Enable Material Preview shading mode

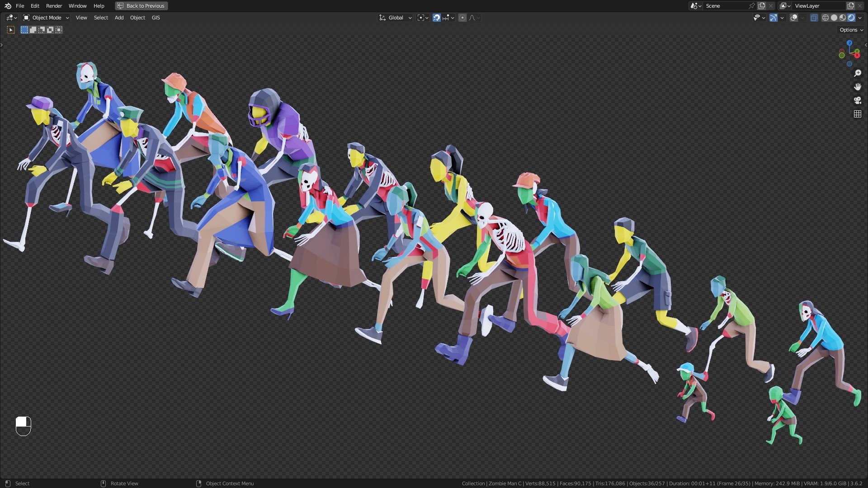point(843,18)
